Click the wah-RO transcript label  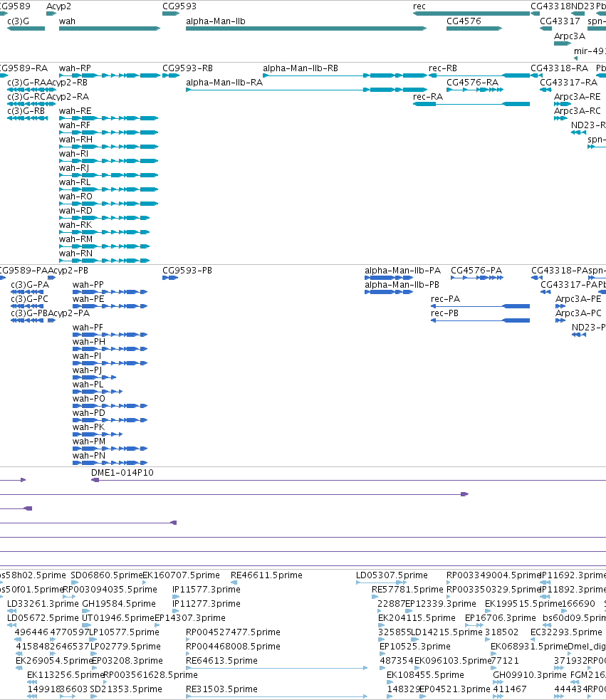(76, 197)
